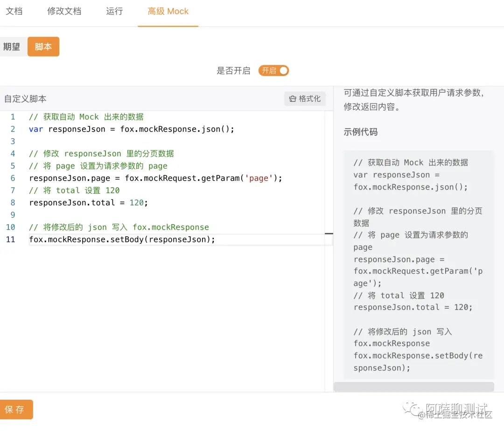
Task: Click the 自定义脚本 label
Action: click(x=25, y=99)
